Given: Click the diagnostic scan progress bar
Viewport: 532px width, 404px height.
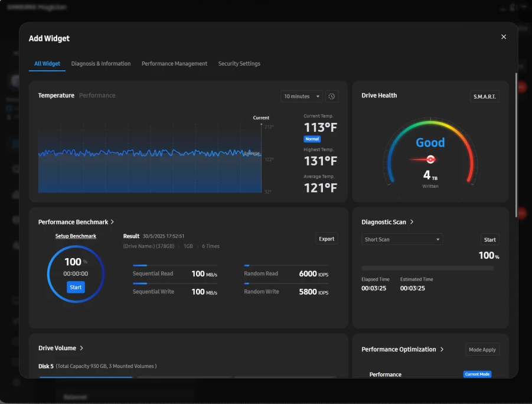Looking at the screenshot, I should (427, 268).
